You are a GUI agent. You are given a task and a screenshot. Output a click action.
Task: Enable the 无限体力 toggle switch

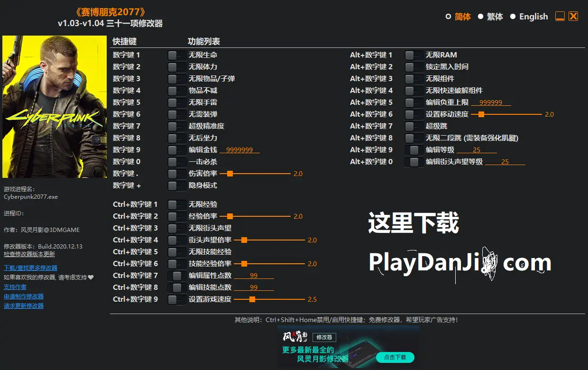[176, 66]
